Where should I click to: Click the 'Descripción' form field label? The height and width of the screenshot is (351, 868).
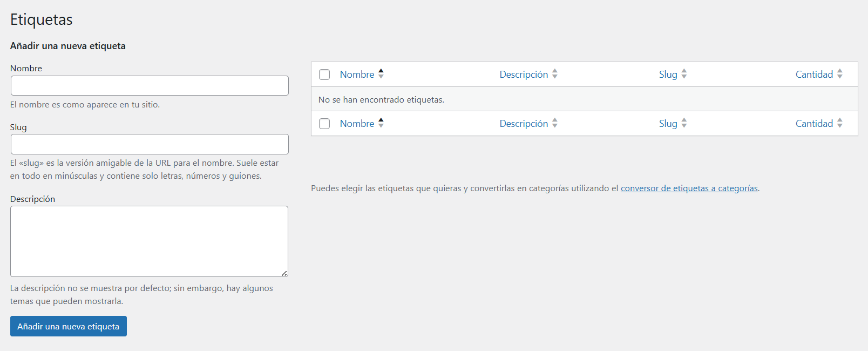[x=32, y=199]
